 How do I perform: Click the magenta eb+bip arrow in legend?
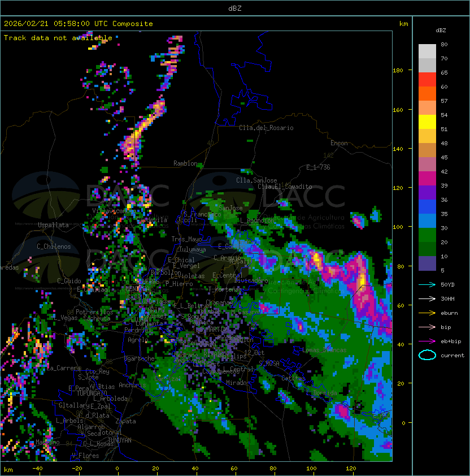(427, 341)
